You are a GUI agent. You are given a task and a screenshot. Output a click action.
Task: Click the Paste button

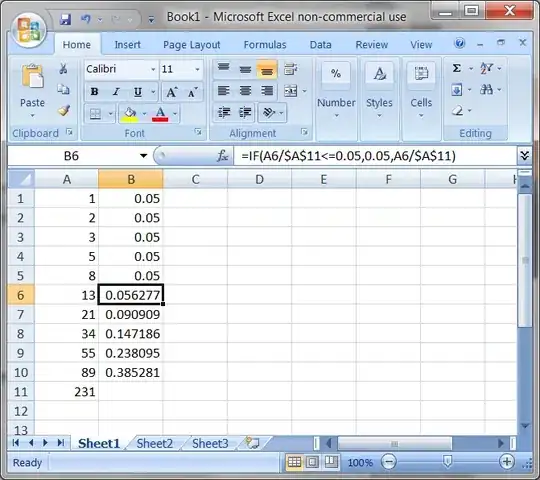(32, 90)
